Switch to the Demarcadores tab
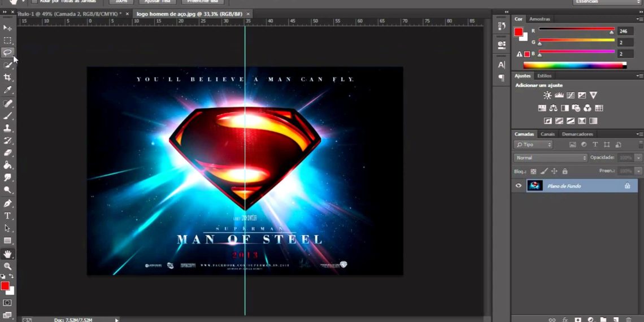 click(x=577, y=134)
